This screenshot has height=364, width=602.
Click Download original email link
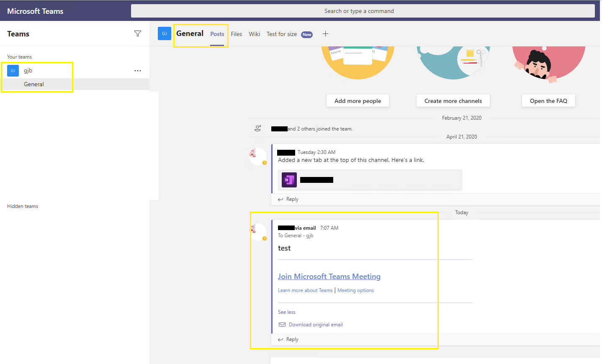(x=316, y=325)
